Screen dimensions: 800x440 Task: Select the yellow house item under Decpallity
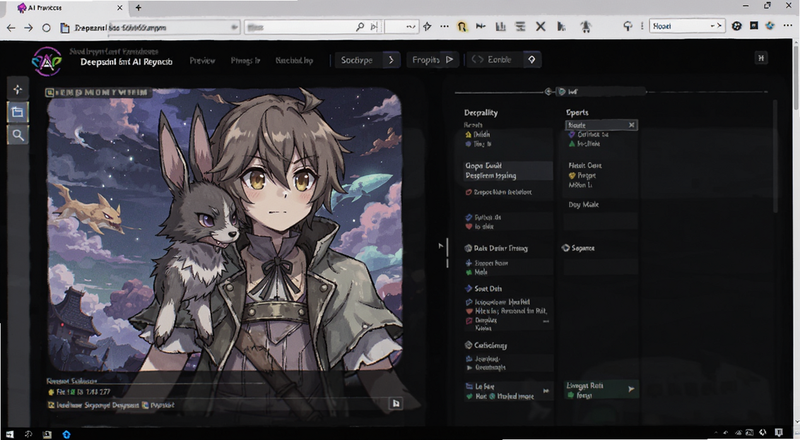point(478,135)
